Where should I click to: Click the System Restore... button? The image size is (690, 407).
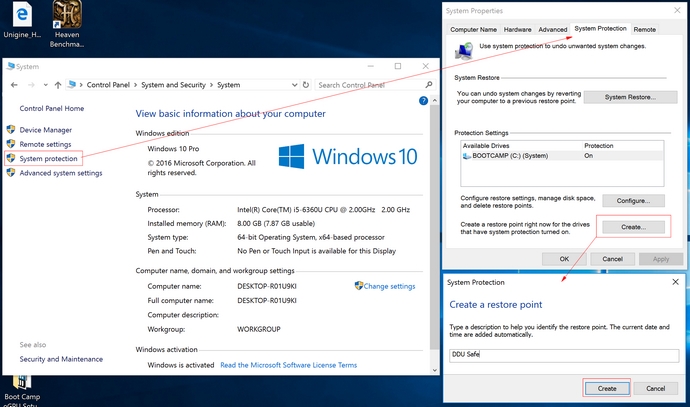(630, 97)
